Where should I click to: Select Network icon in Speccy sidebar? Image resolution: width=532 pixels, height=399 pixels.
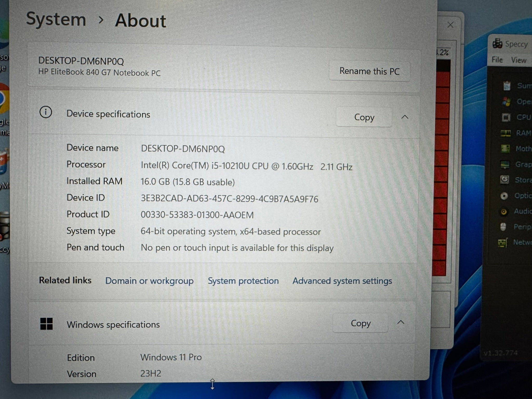coord(503,243)
